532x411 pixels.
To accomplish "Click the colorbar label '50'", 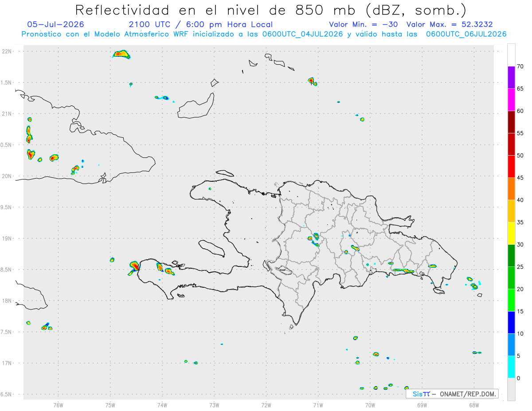I will tap(520, 156).
